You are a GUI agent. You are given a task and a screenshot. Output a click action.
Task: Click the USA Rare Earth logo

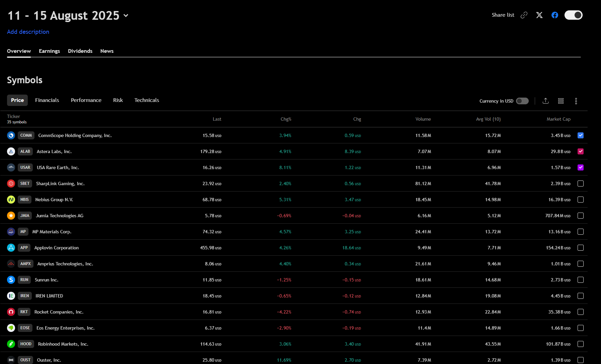click(11, 167)
